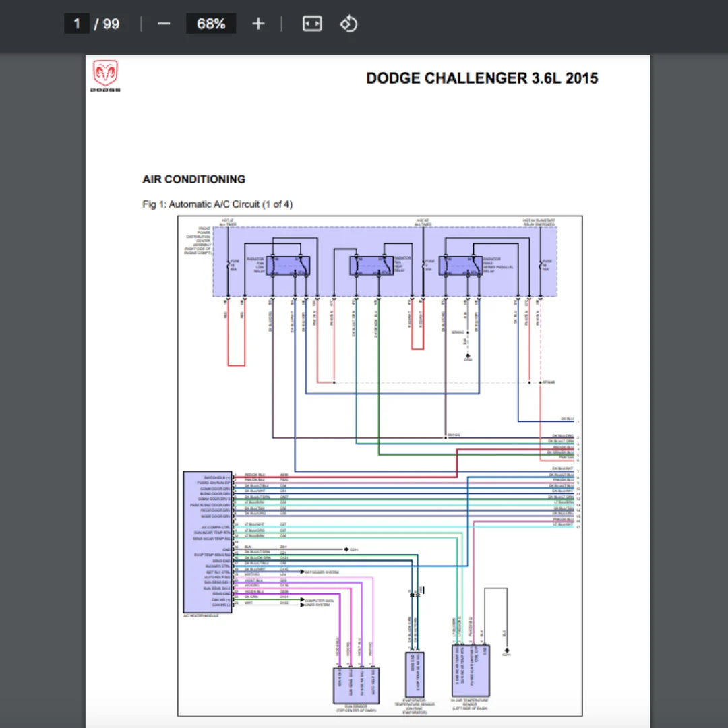The image size is (728, 728).
Task: Click the sun sensor block in diagram
Action: (x=356, y=686)
